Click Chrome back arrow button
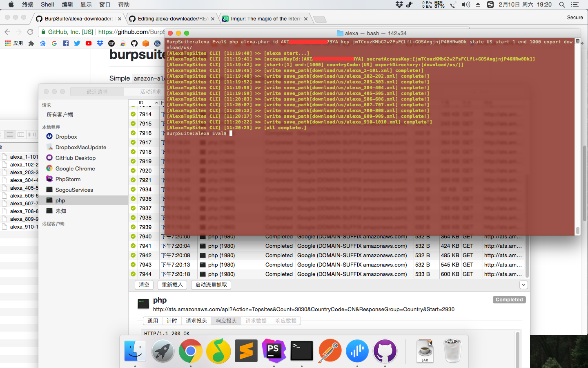Viewport: 588px width, 368px height. pos(7,32)
